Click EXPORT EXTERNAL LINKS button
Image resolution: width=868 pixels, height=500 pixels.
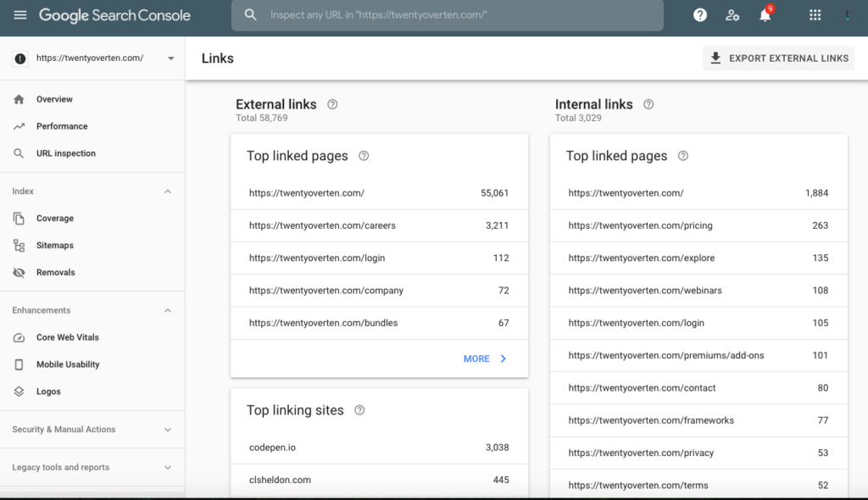pos(776,58)
